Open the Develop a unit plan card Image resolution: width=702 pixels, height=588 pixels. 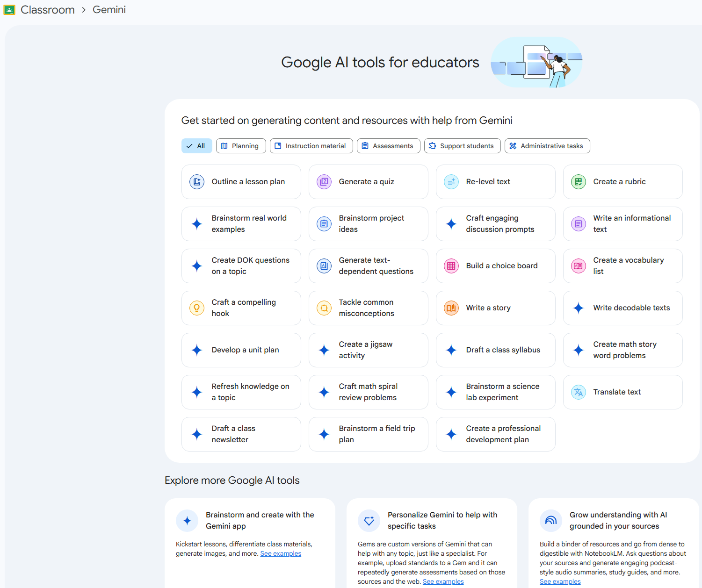pyautogui.click(x=241, y=350)
